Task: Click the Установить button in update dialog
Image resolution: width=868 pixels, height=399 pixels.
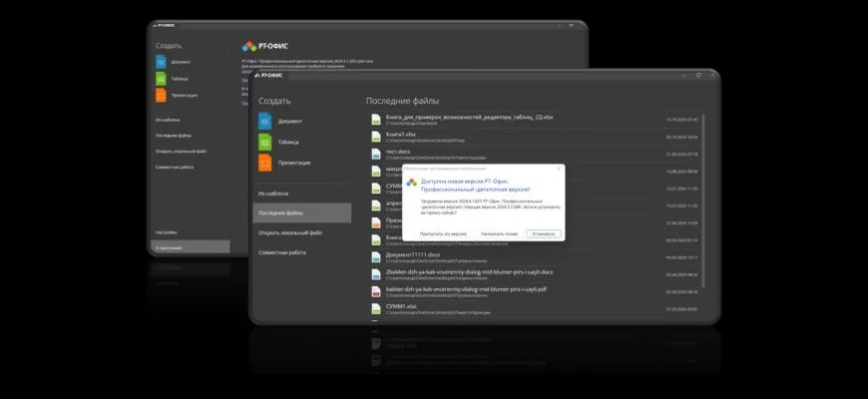Action: pyautogui.click(x=544, y=234)
